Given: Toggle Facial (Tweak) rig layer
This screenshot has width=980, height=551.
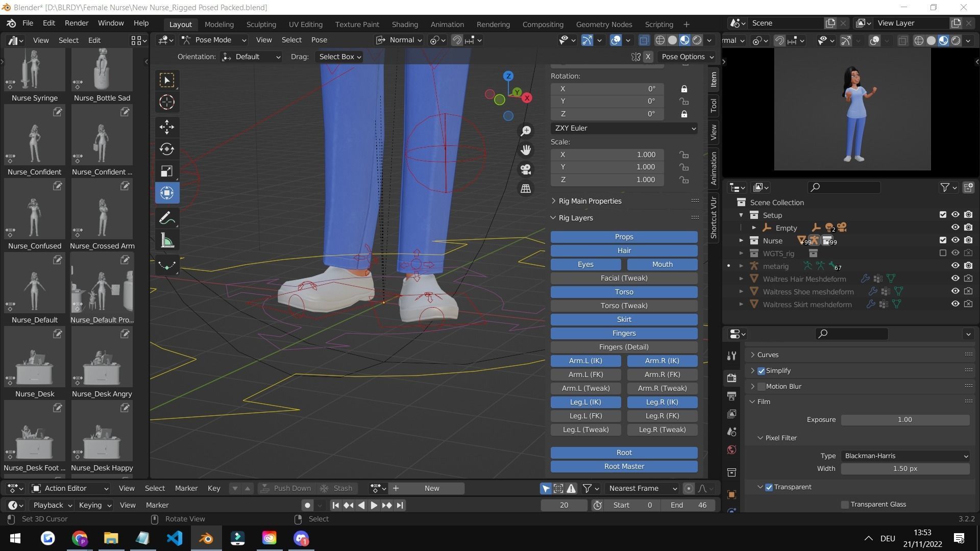Looking at the screenshot, I should pyautogui.click(x=624, y=279).
